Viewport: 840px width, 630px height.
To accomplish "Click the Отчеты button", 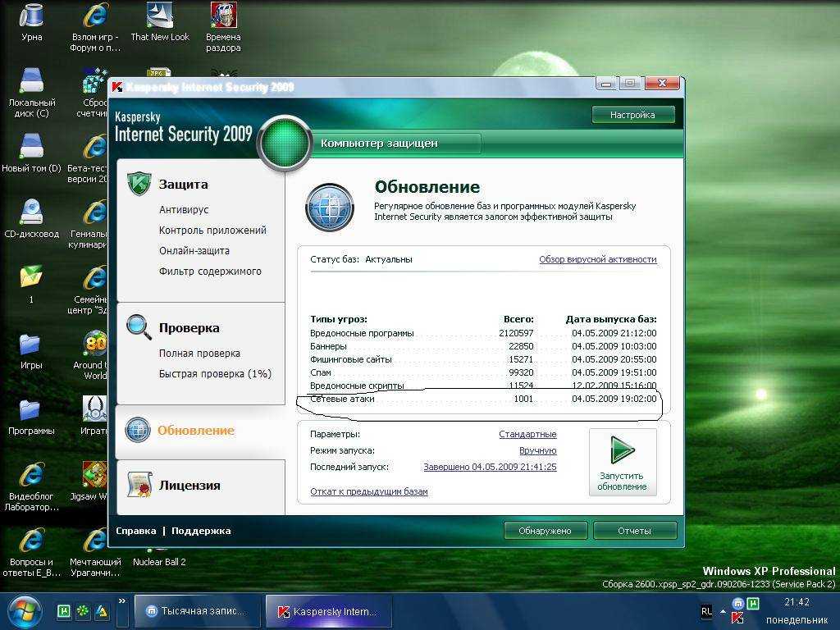I will coord(635,531).
